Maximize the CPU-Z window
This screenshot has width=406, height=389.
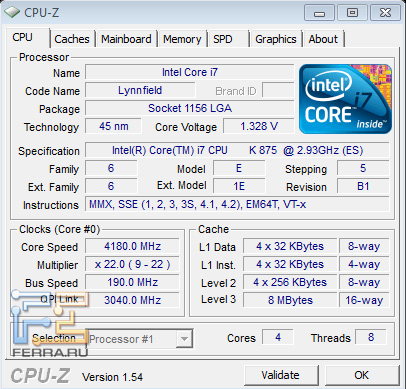352,13
